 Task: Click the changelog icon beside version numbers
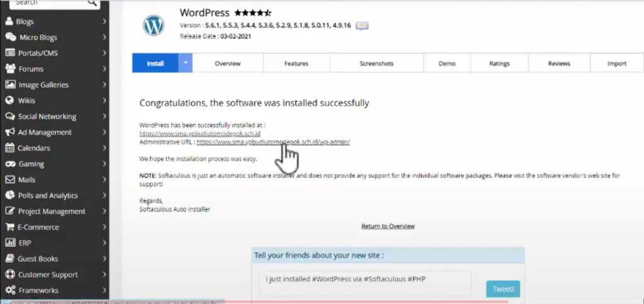pos(362,26)
